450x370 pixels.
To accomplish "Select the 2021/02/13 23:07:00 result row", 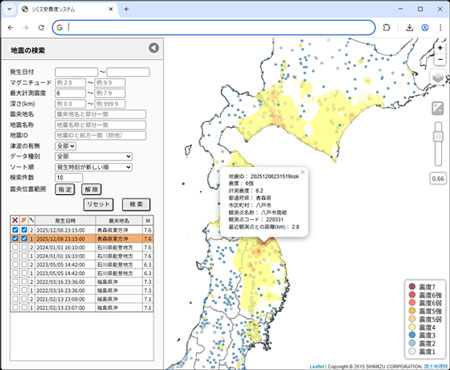I will [x=82, y=308].
